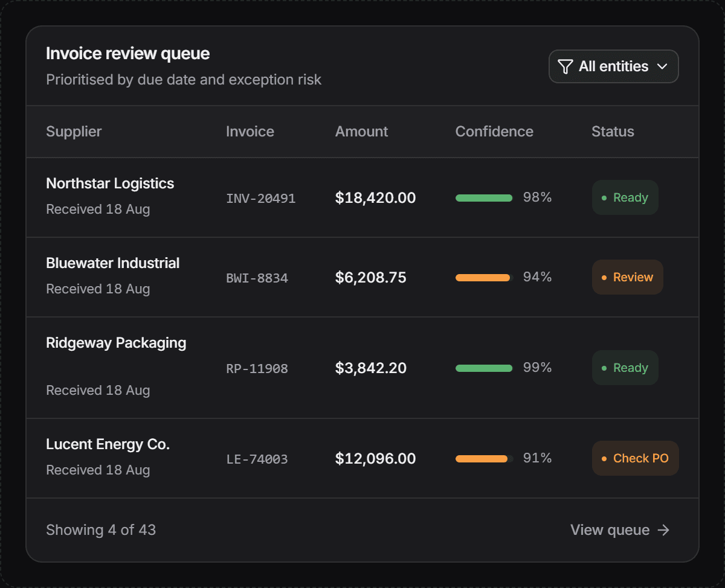This screenshot has height=588, width=725.
Task: Click the subtitle about due date prioritisation
Action: point(184,80)
